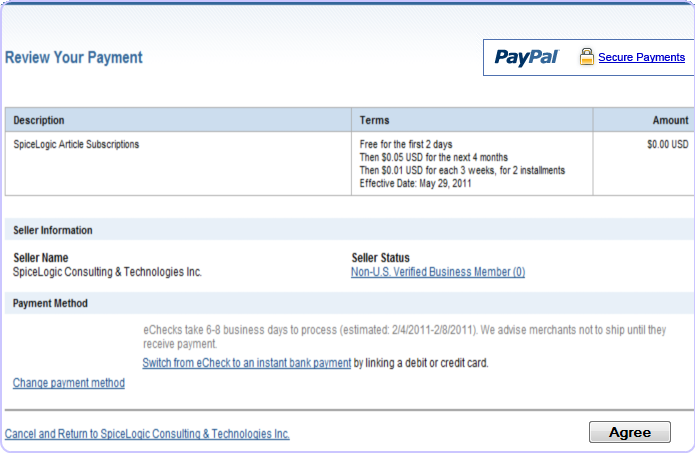Viewport: 695px width, 453px height.
Task: Click the Description column header
Action: (x=39, y=120)
